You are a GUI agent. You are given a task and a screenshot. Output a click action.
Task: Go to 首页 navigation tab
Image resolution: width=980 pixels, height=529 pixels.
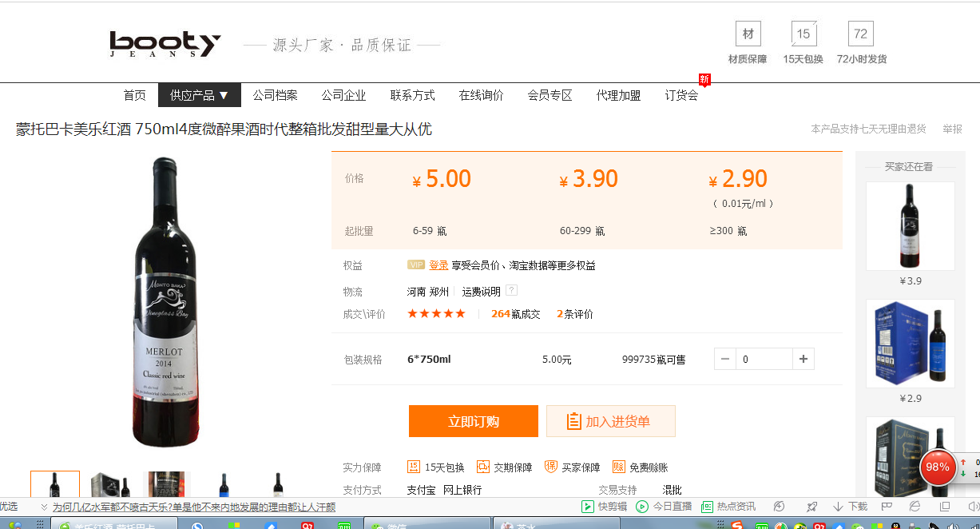(x=135, y=95)
